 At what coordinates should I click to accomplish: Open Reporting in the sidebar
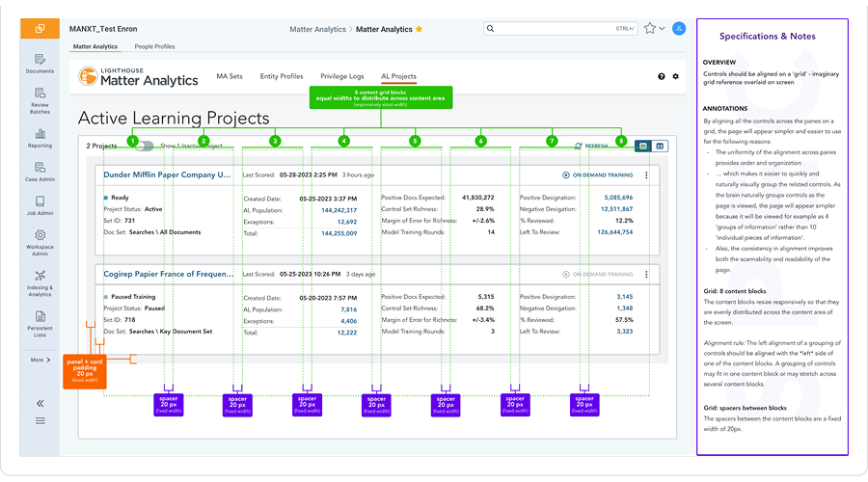coord(40,139)
